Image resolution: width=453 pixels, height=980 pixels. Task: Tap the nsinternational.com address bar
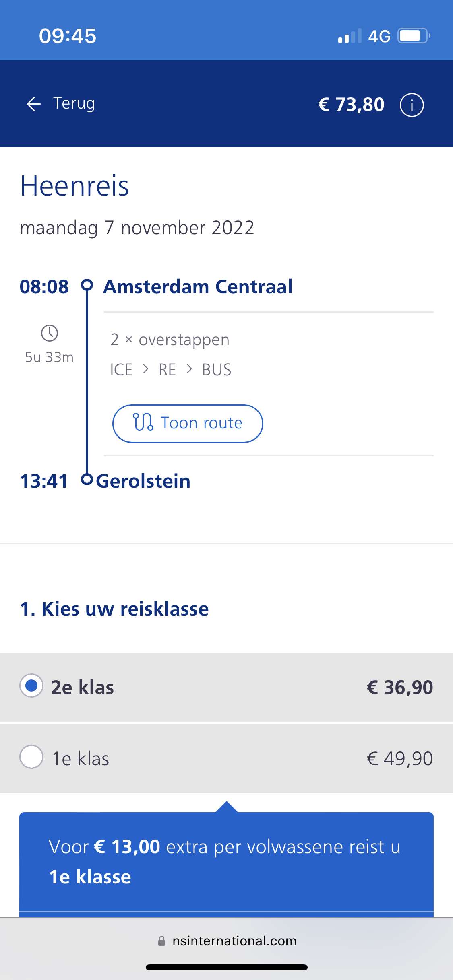(234, 941)
